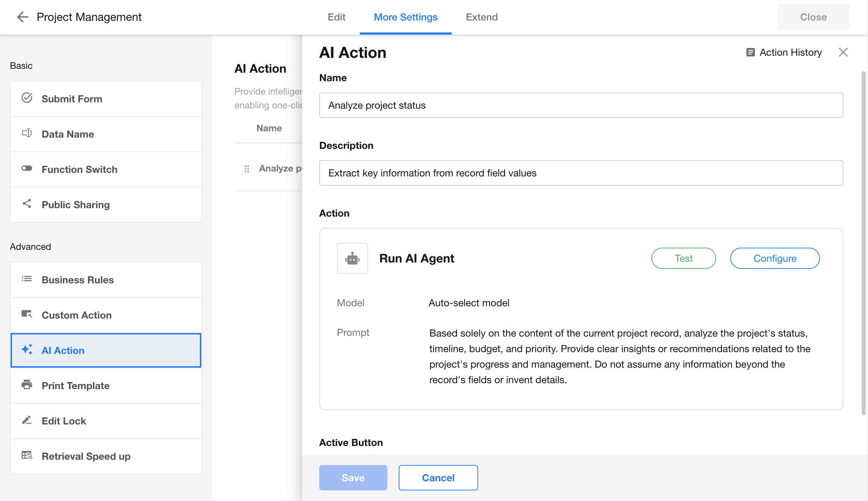
Task: Click the Business Rules list icon
Action: click(x=27, y=279)
